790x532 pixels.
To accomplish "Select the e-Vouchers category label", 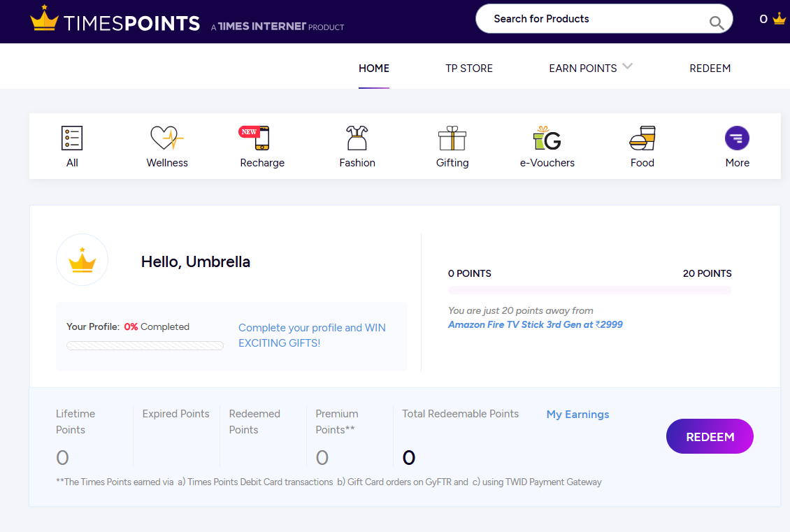I will pyautogui.click(x=547, y=163).
